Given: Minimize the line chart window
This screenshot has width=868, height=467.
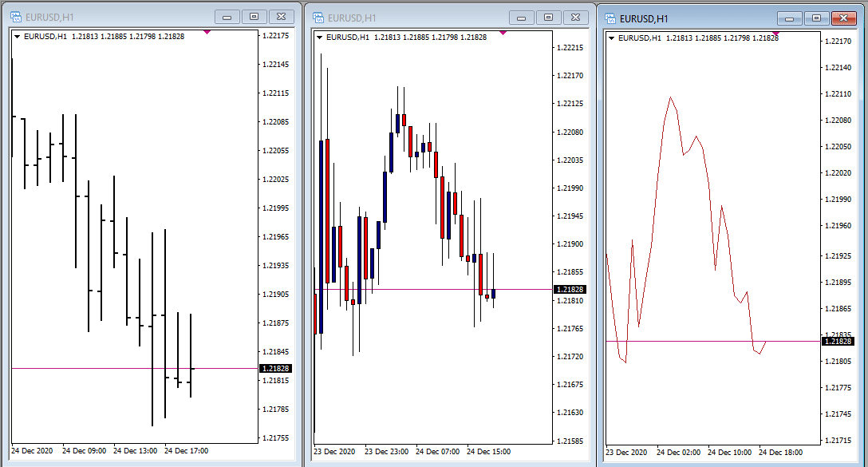Looking at the screenshot, I should [789, 18].
